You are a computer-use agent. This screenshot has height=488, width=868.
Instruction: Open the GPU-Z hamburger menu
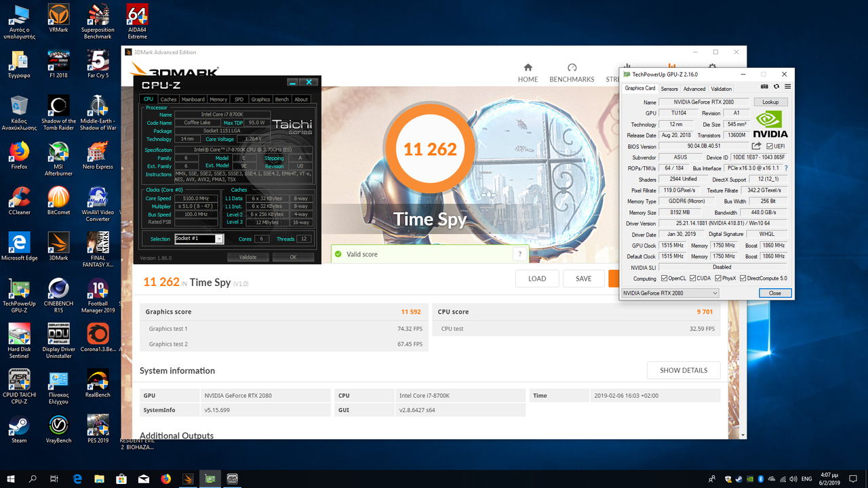(x=787, y=87)
